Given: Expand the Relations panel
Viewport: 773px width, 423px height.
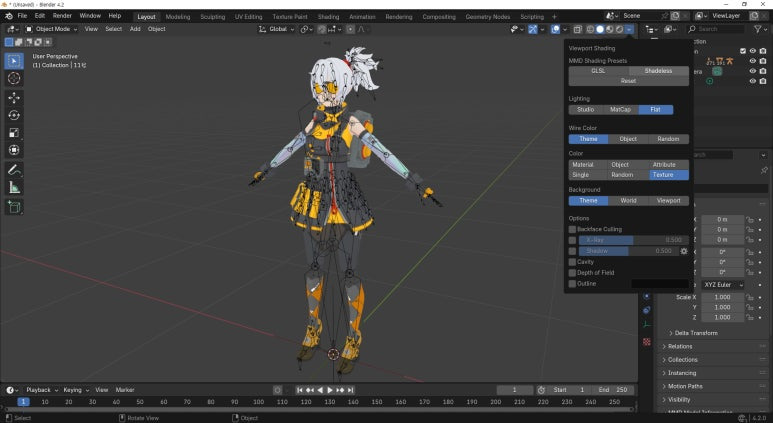Looking at the screenshot, I should (680, 347).
